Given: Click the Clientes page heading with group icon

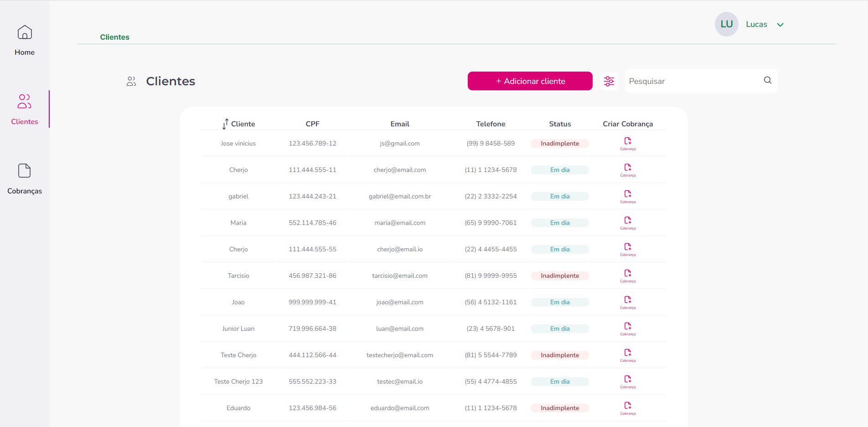Looking at the screenshot, I should point(160,81).
